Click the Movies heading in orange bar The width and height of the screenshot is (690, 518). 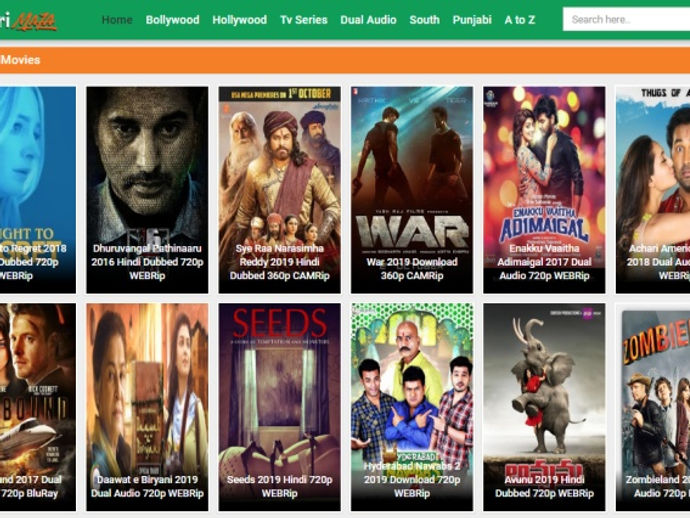coord(20,60)
